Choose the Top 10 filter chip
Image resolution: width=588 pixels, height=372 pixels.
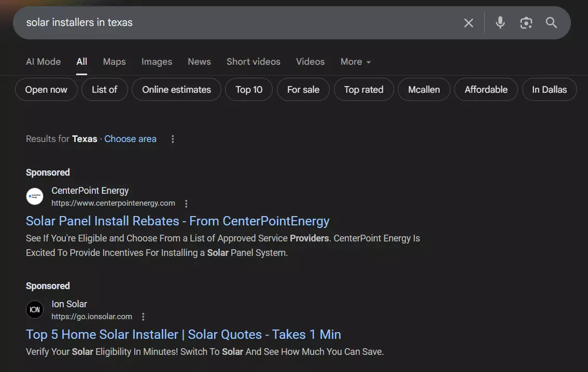tap(249, 90)
